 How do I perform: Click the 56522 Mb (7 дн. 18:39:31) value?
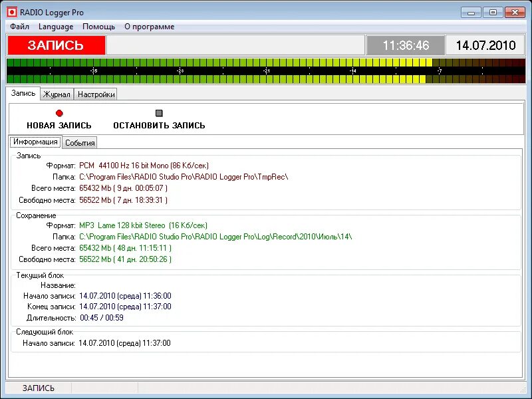[x=123, y=200]
